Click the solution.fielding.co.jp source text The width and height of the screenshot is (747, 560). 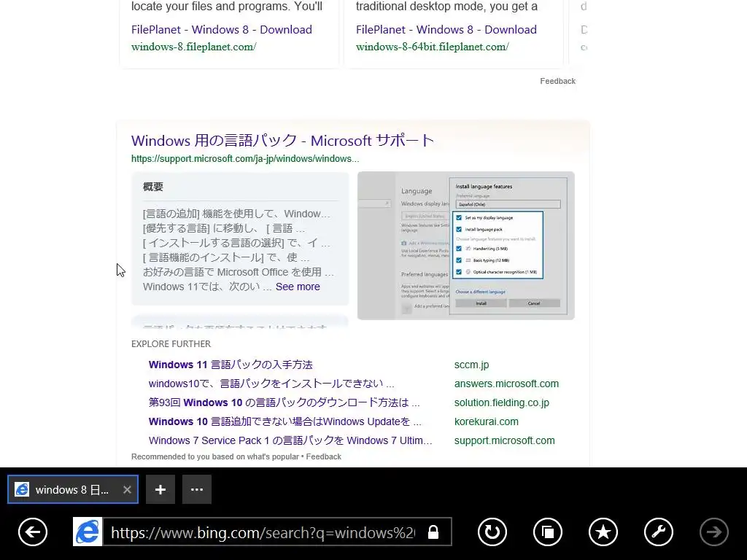click(x=502, y=402)
